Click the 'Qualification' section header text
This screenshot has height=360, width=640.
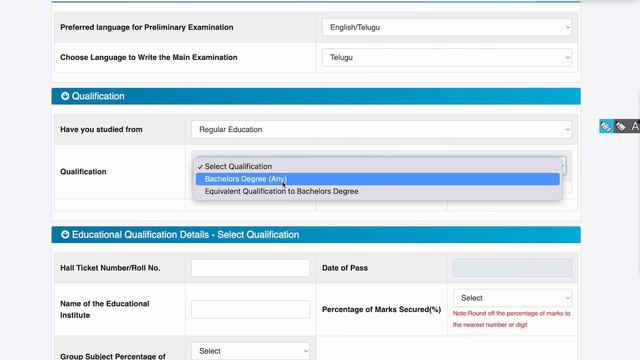pyautogui.click(x=98, y=96)
